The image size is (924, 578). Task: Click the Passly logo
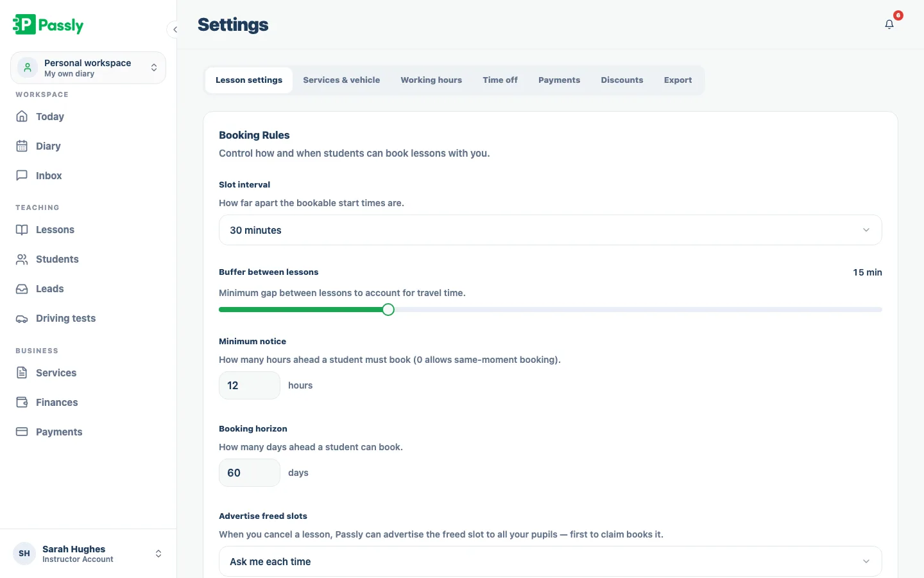(48, 25)
